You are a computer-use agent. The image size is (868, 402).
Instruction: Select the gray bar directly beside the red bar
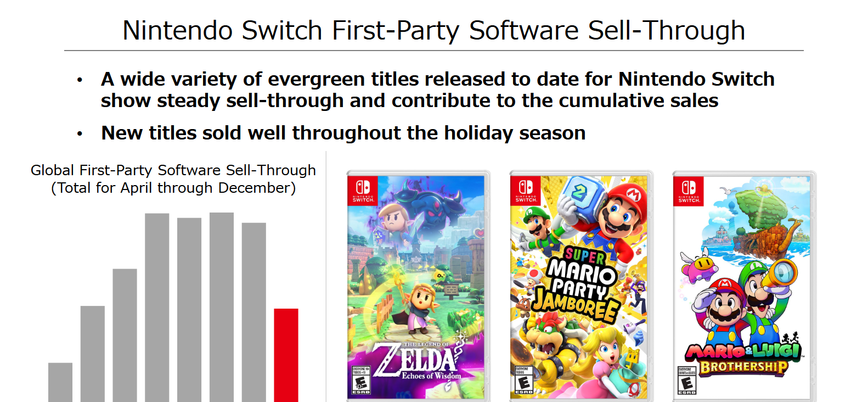[x=253, y=312]
